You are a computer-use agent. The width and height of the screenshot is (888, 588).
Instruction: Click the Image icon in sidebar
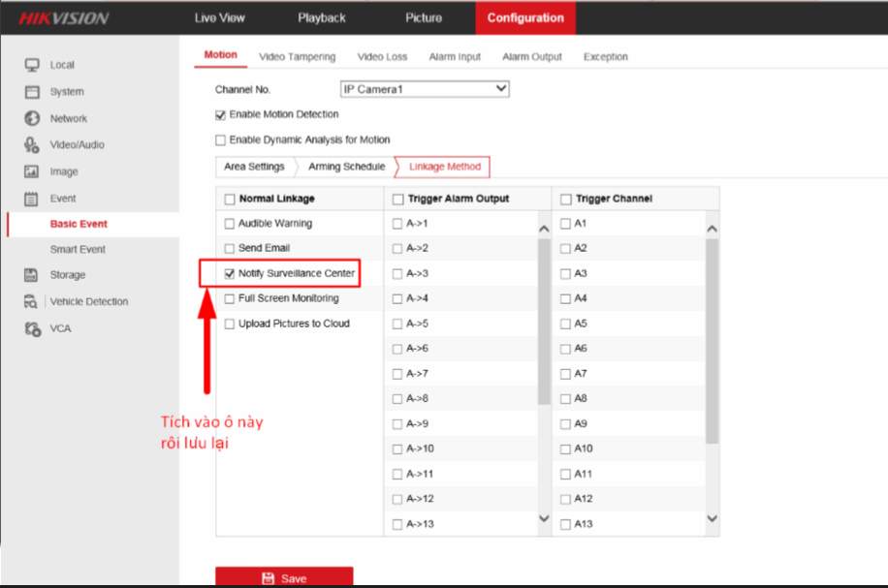pos(31,171)
